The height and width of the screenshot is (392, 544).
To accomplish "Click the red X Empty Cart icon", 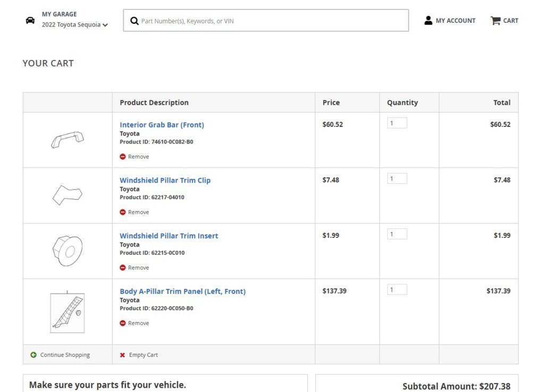I will tap(122, 355).
